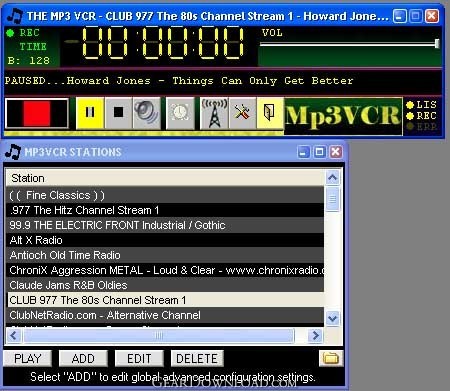The height and width of the screenshot is (391, 450).
Task: Click the B: 128 bitrate readout
Action: [x=29, y=61]
